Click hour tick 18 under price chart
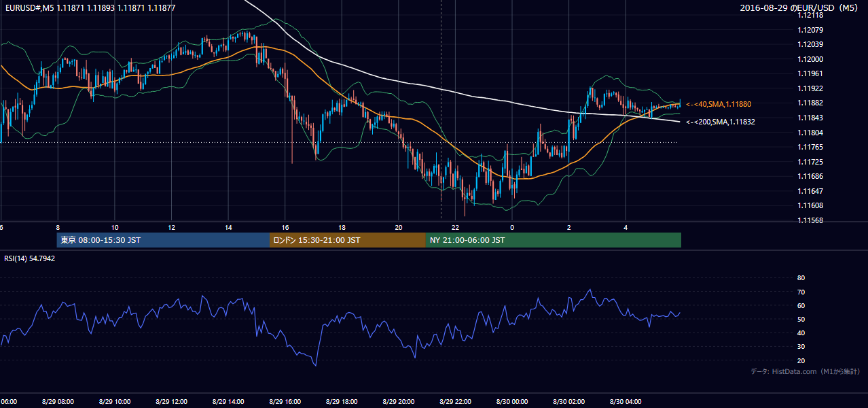 tap(342, 228)
